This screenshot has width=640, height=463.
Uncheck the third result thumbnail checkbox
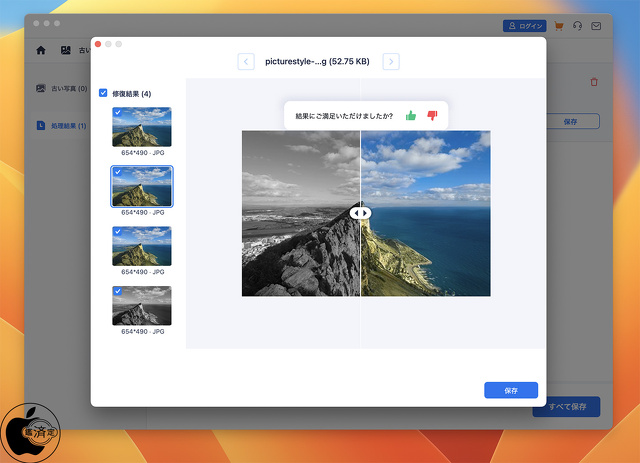point(118,232)
